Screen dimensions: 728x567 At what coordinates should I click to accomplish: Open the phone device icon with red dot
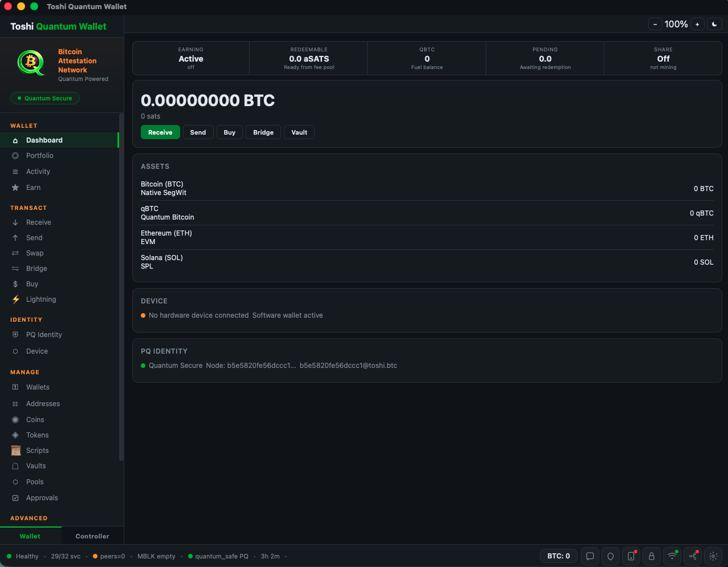pos(631,556)
